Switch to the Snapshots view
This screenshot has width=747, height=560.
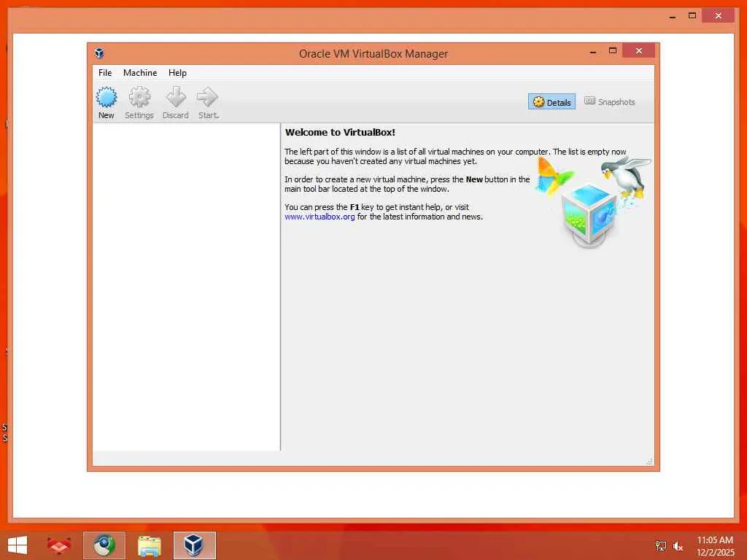pyautogui.click(x=610, y=102)
